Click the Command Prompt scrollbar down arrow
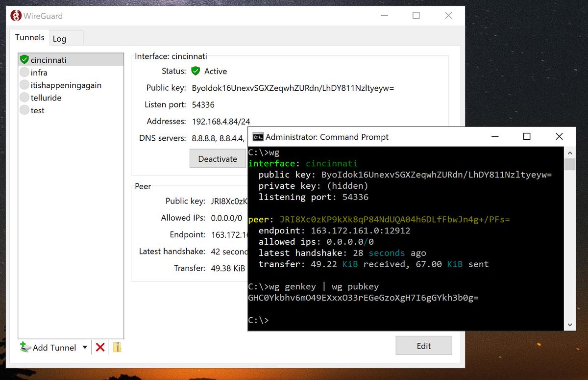The image size is (588, 380). click(x=569, y=325)
